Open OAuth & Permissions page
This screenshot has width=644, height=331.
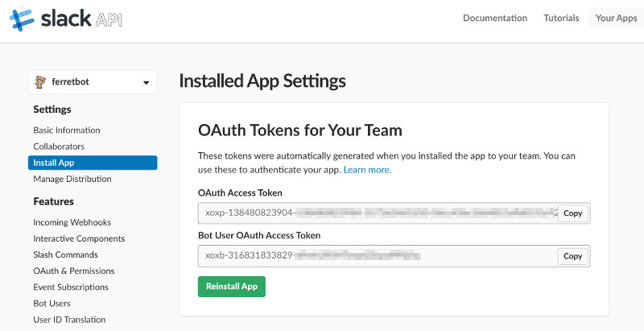pyautogui.click(x=74, y=271)
